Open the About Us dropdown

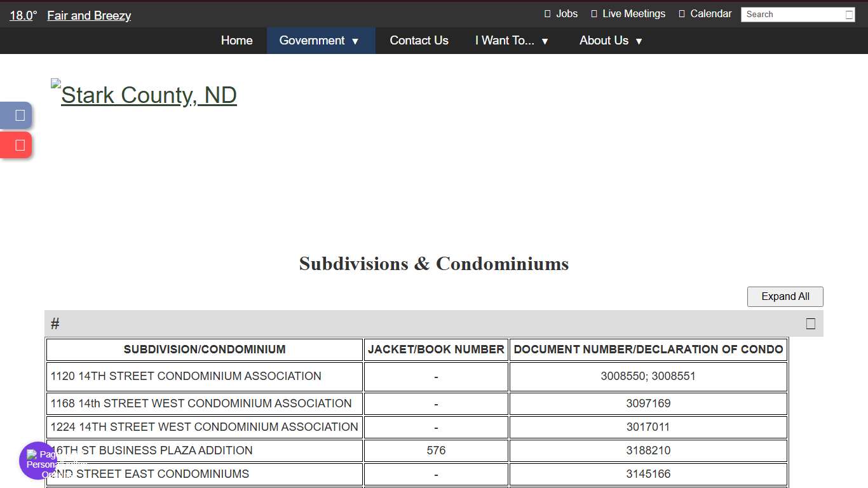coord(609,40)
